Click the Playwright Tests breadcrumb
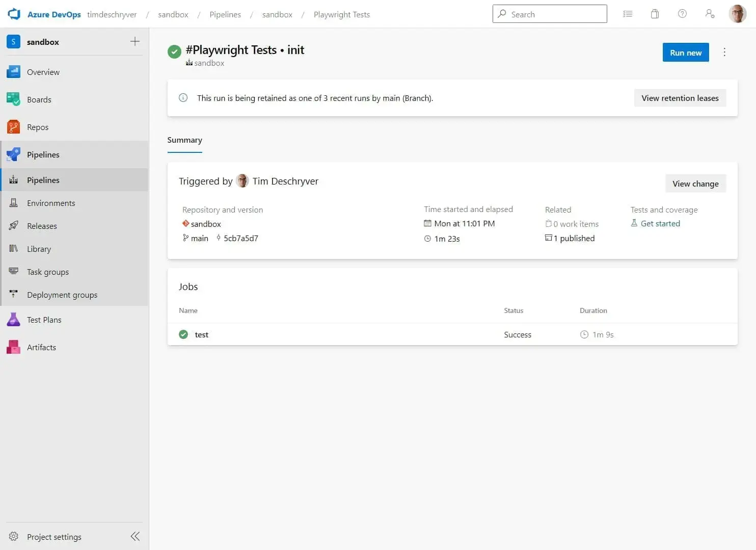The height and width of the screenshot is (550, 756). coord(342,14)
